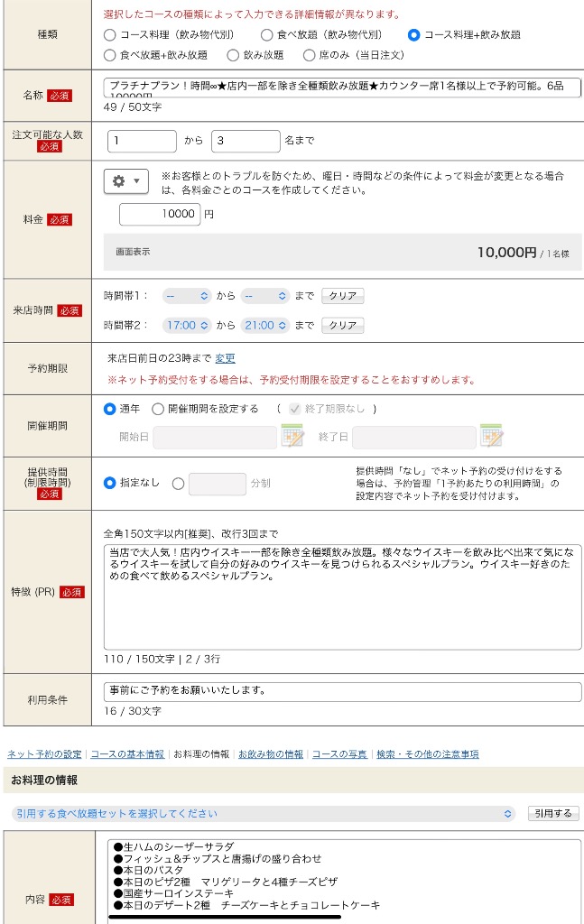Jump to ネット予約の設定 section

point(44,754)
